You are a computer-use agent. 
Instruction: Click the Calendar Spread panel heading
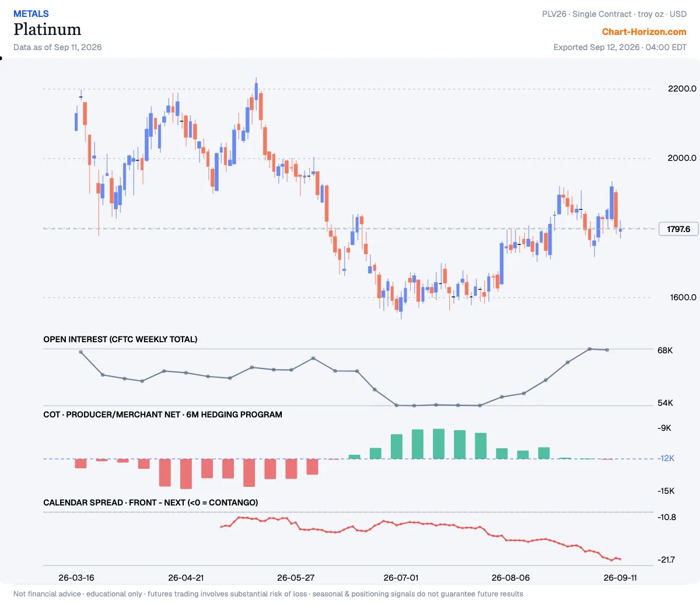point(150,503)
